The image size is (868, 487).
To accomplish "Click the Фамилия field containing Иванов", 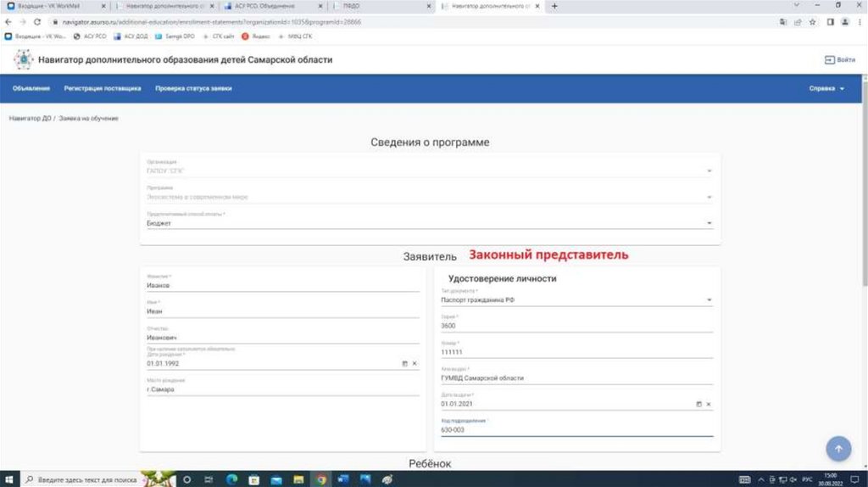I will (282, 285).
